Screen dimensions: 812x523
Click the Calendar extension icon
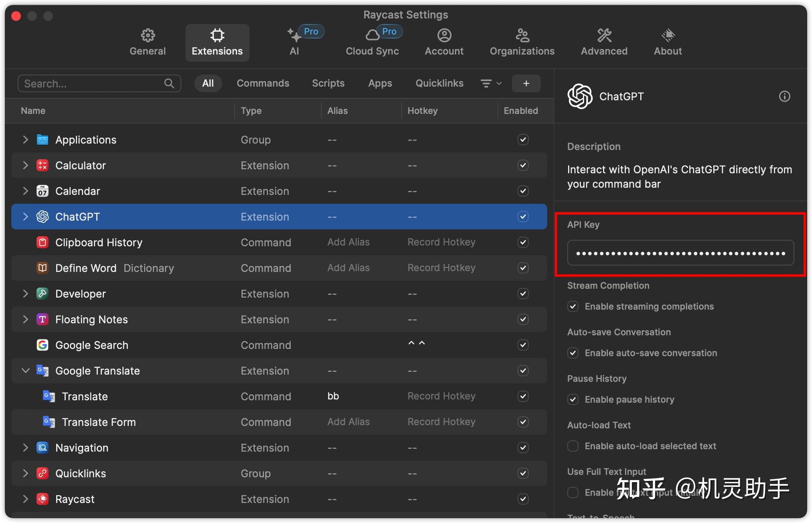pyautogui.click(x=43, y=191)
